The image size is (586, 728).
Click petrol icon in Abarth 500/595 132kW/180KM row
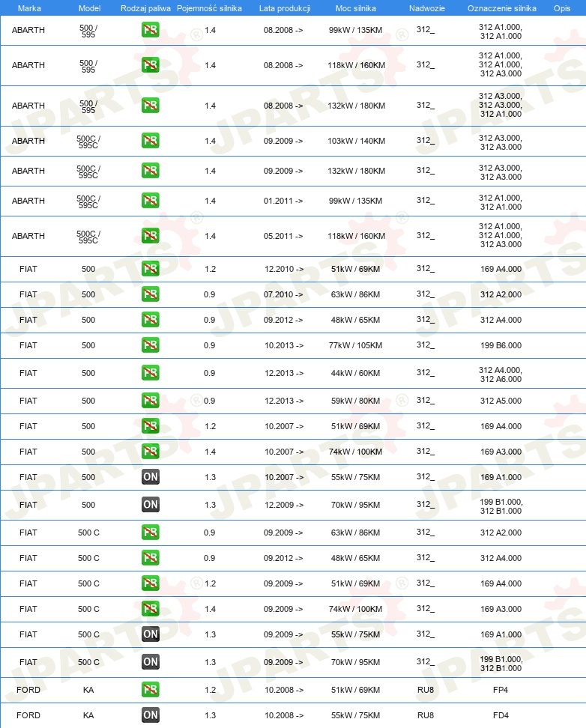tap(150, 106)
